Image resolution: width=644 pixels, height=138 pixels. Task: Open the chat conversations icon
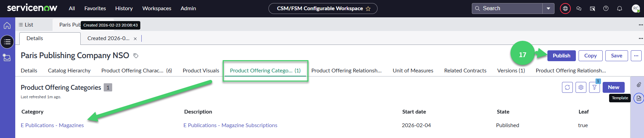pyautogui.click(x=579, y=8)
